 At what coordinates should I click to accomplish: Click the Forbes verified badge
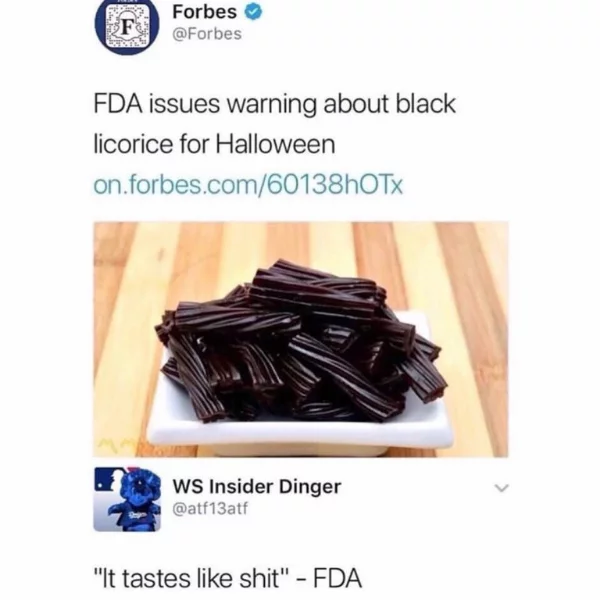pyautogui.click(x=253, y=13)
